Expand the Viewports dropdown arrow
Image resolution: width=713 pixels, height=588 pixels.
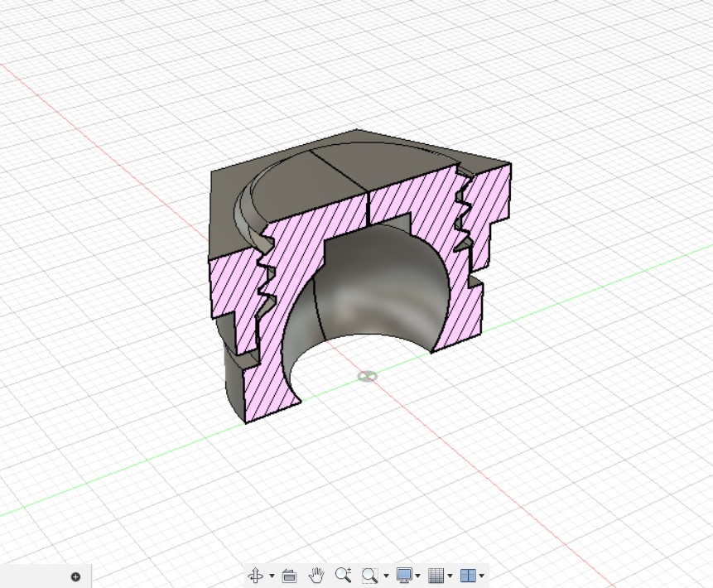(x=482, y=576)
